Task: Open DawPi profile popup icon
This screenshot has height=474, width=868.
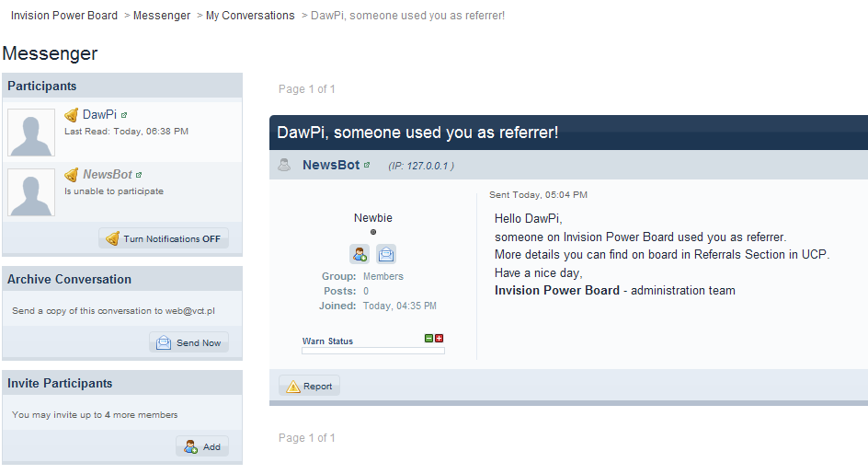Action: pos(124,115)
